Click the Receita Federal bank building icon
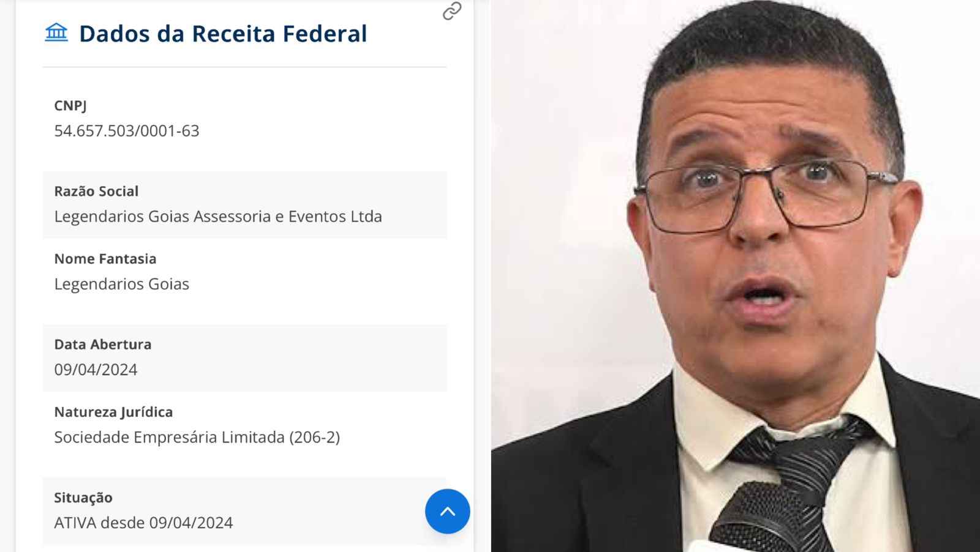 coord(56,32)
